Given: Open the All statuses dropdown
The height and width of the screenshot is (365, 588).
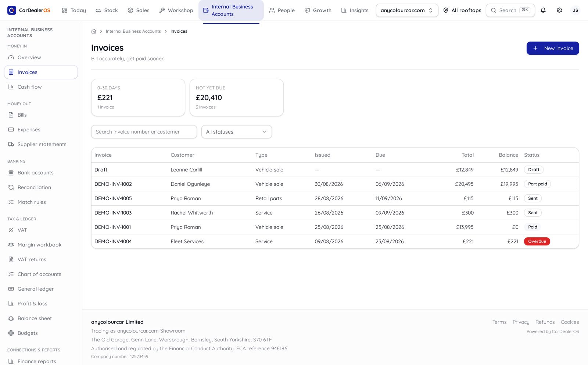Looking at the screenshot, I should [x=237, y=132].
